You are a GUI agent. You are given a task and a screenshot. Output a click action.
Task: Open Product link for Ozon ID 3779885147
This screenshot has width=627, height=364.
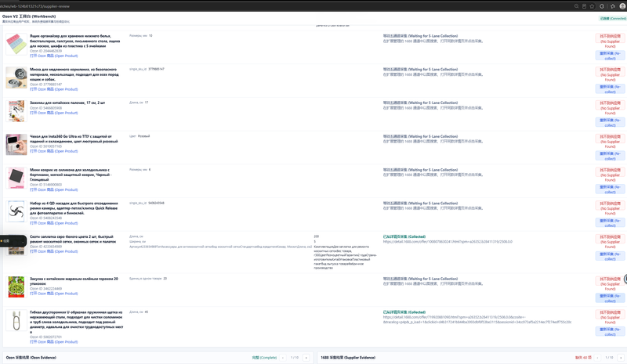53,89
